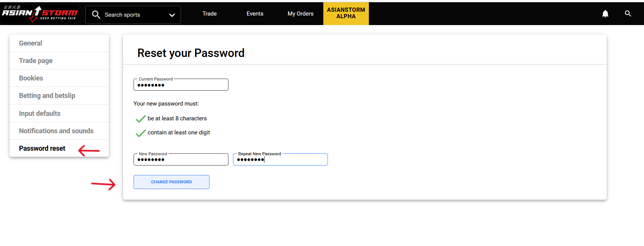
Task: Click 'be at least 8 characters' text
Action: [x=177, y=118]
